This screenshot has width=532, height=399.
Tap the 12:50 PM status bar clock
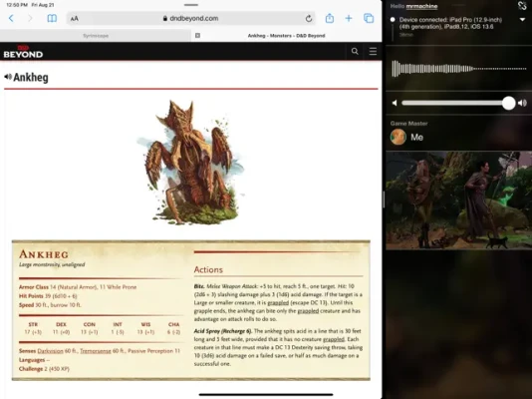(17, 5)
